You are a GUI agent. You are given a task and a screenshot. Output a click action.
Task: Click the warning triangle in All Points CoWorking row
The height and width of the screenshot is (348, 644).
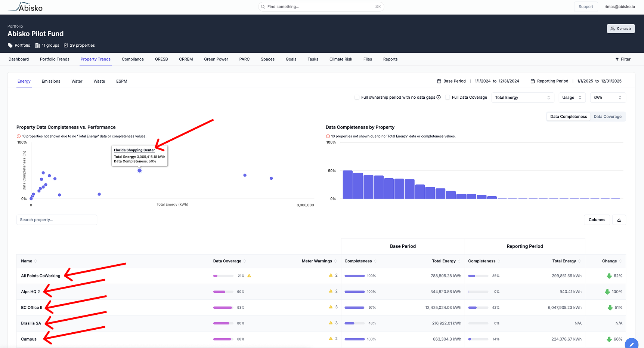[x=249, y=276]
